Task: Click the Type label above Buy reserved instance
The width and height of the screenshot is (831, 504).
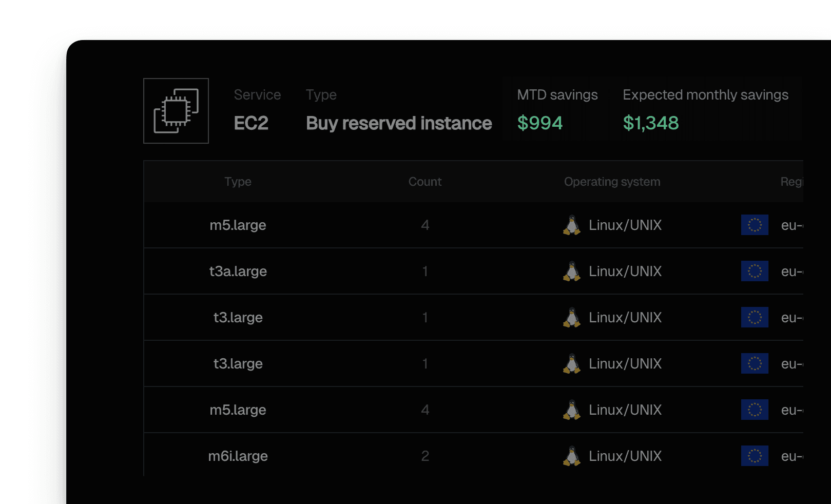Action: point(321,95)
